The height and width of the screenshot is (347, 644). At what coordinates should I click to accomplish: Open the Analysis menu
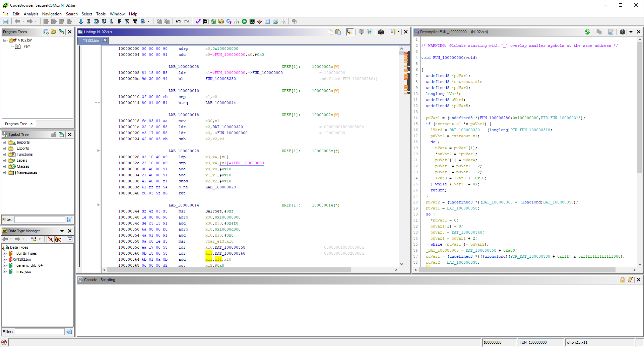31,14
